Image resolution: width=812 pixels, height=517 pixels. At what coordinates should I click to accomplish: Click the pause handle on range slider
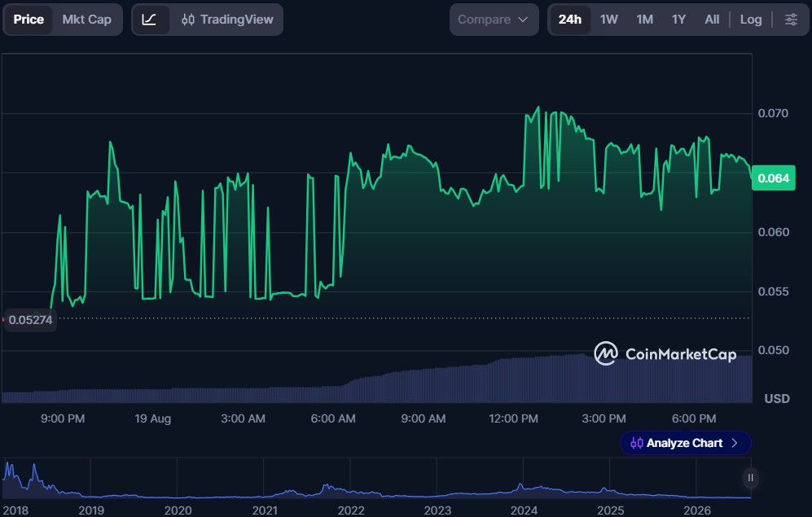click(750, 478)
